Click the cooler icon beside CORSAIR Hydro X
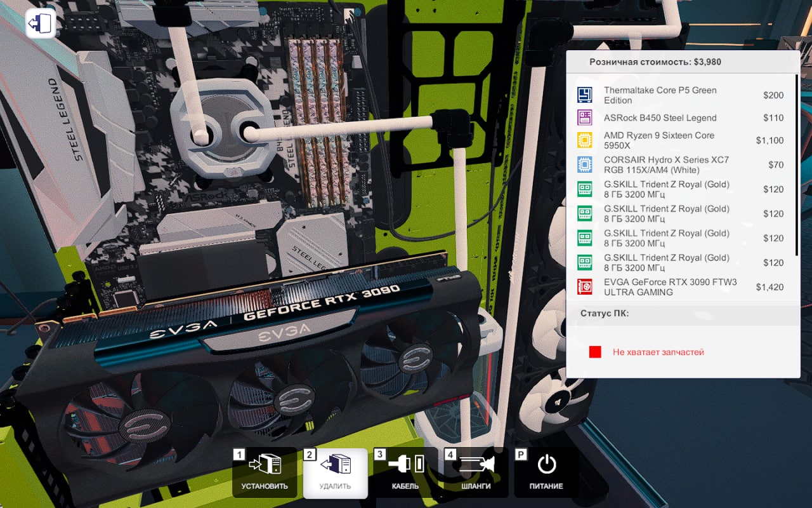Image resolution: width=812 pixels, height=508 pixels. click(584, 165)
